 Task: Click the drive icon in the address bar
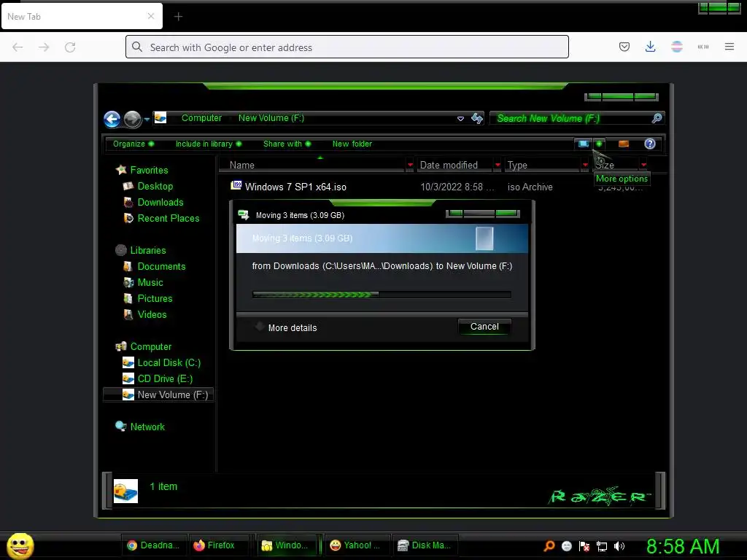[160, 117]
